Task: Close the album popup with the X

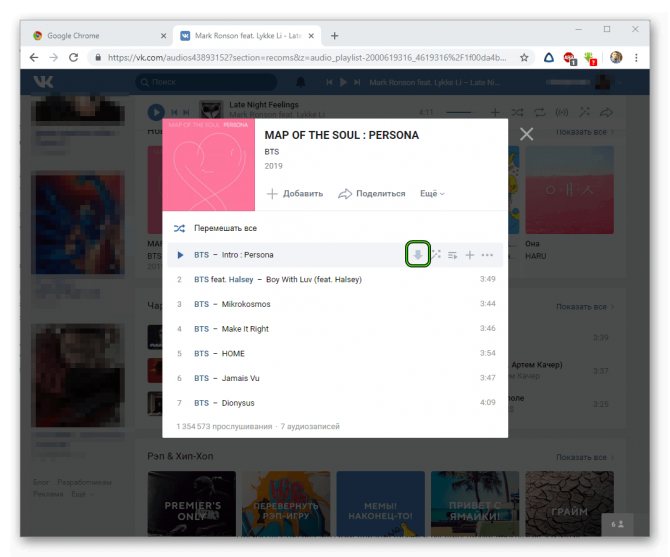Action: (x=526, y=134)
